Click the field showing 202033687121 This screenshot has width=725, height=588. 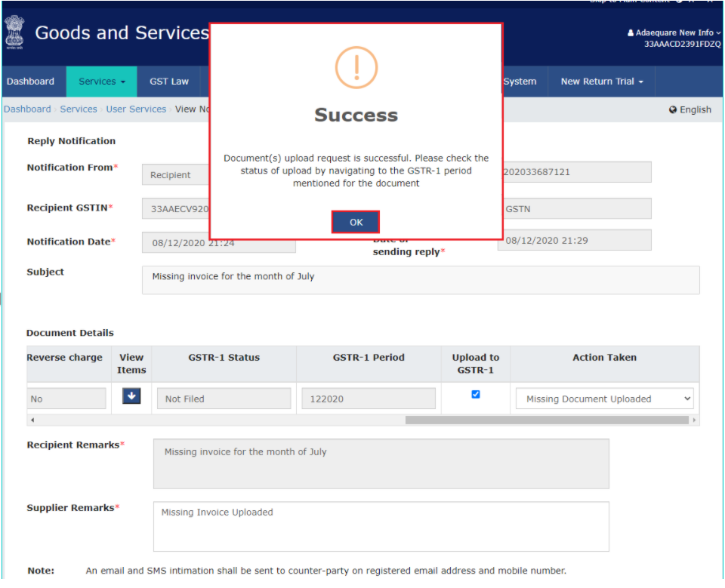click(x=577, y=172)
